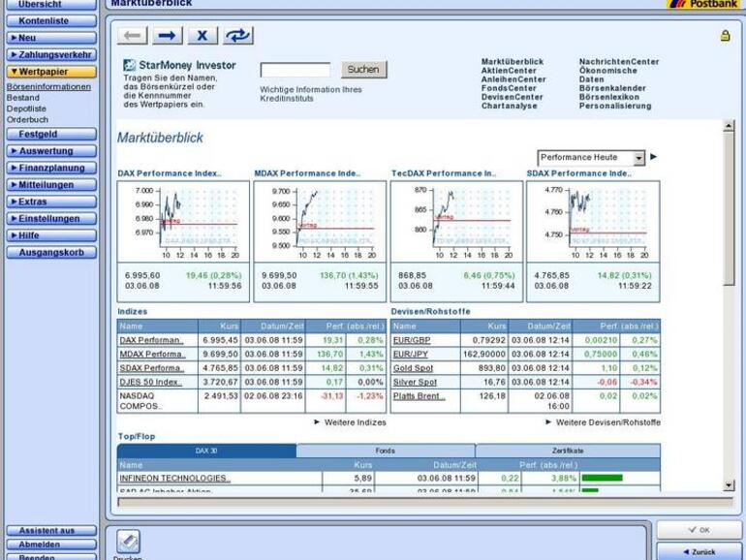Click the forward arrow navigation icon

tap(167, 36)
